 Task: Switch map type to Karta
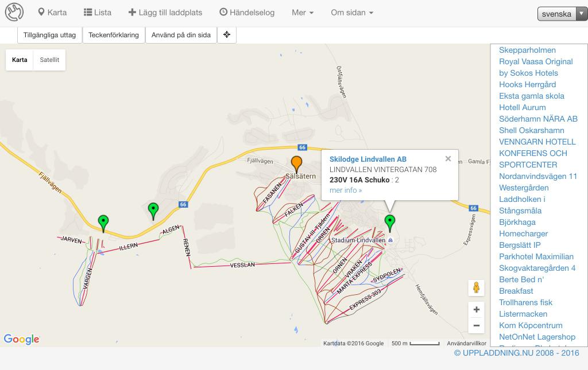pyautogui.click(x=20, y=60)
